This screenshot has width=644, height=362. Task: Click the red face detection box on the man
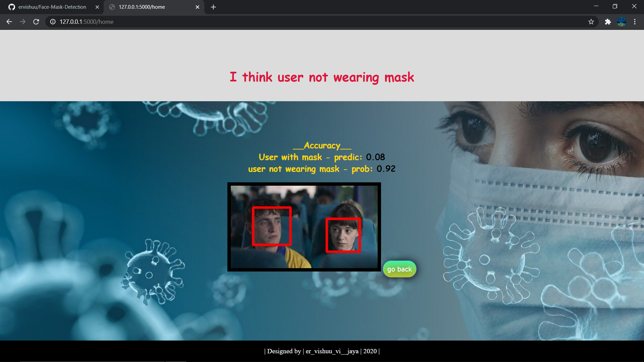tap(272, 226)
